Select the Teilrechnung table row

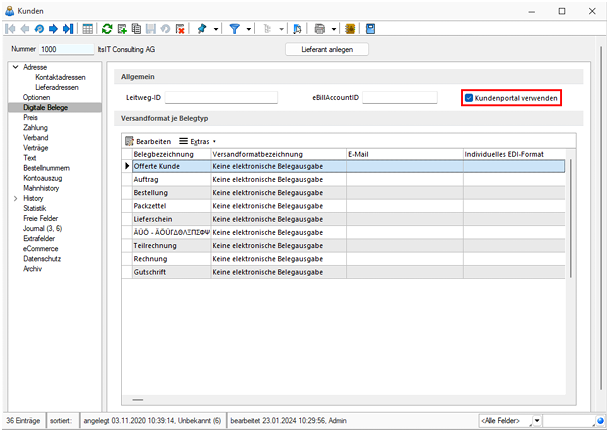tap(343, 246)
